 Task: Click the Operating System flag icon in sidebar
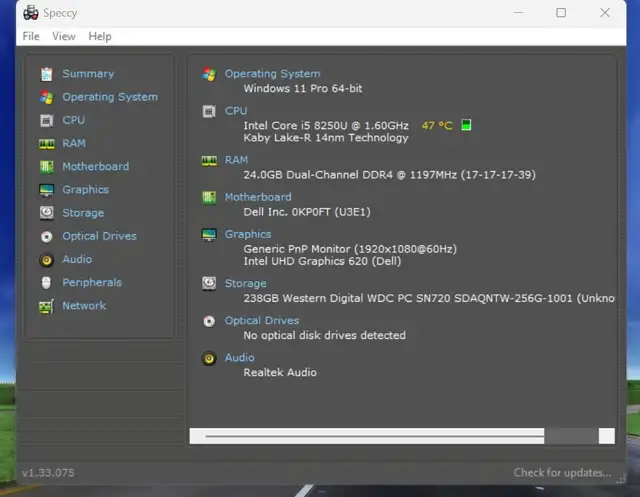click(x=47, y=97)
